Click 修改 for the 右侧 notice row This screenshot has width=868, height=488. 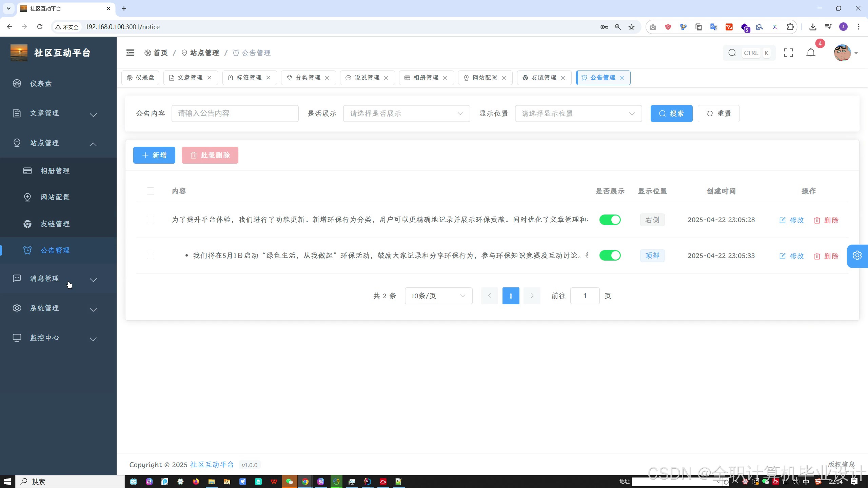pyautogui.click(x=792, y=220)
